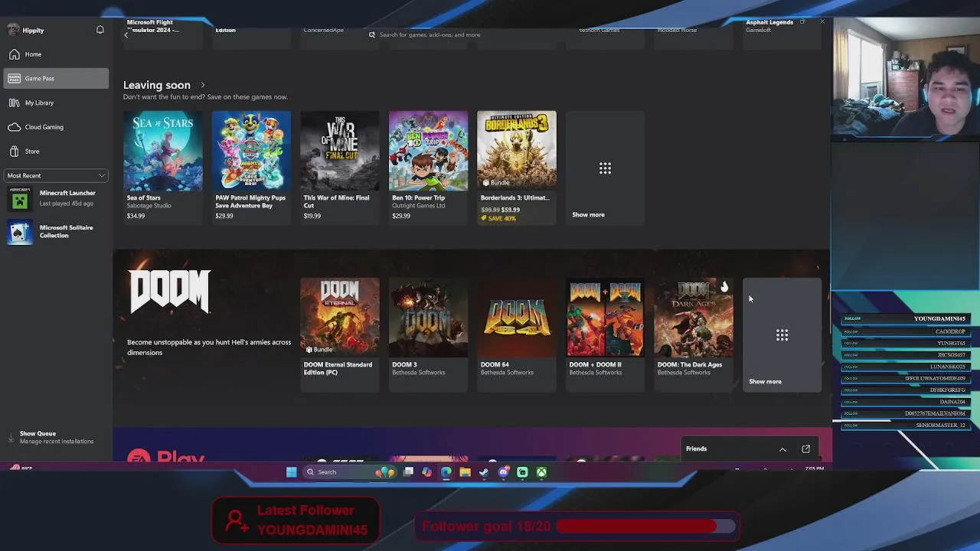Open the Windows Start button
Image resolution: width=980 pixels, height=551 pixels.
pos(292,472)
